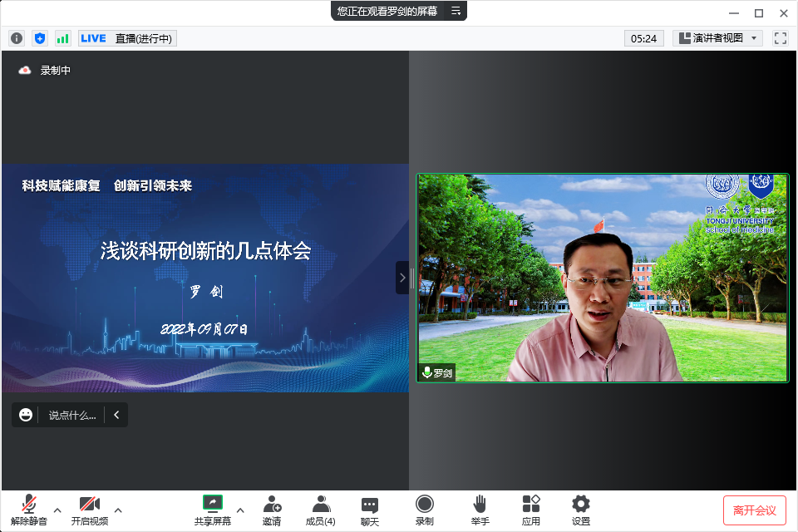Turn on camera with 开启视频
This screenshot has height=532, width=798.
pyautogui.click(x=90, y=510)
